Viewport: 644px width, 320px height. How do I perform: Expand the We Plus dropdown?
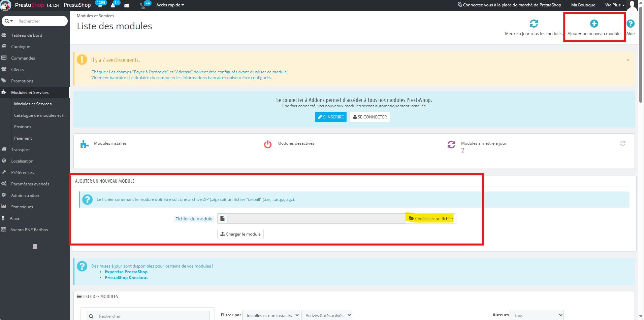click(x=615, y=5)
